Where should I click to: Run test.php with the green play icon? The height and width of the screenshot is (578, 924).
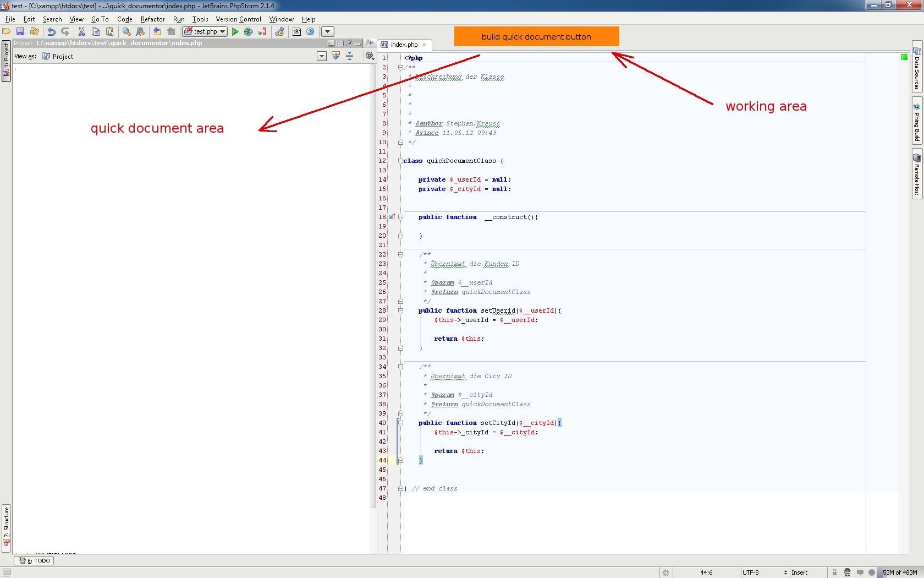235,32
